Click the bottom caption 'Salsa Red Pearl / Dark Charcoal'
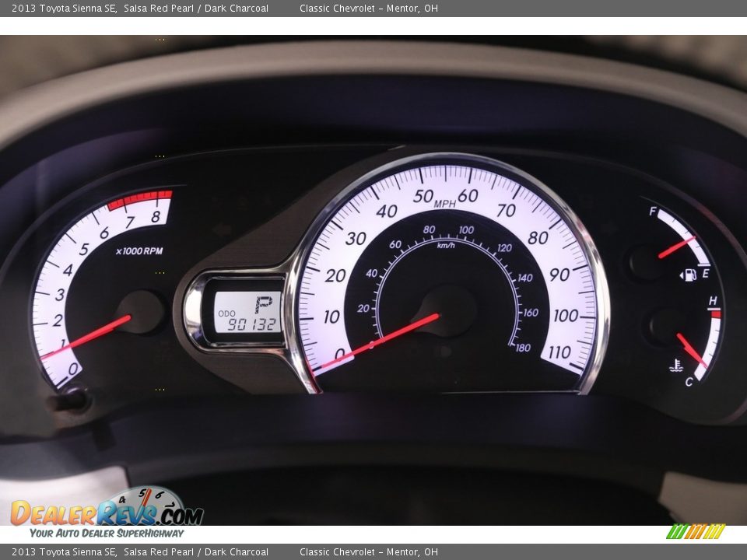The image size is (747, 560). 196,552
